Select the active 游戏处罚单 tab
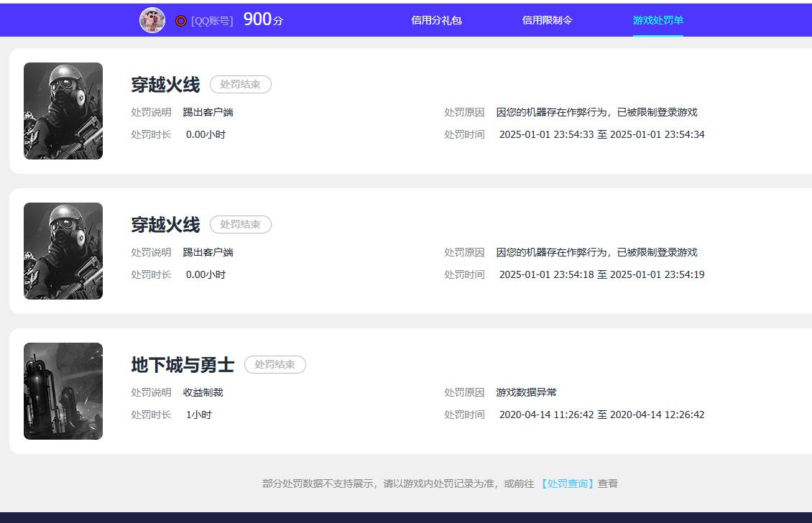Viewport: 812px width, 523px height. [658, 20]
